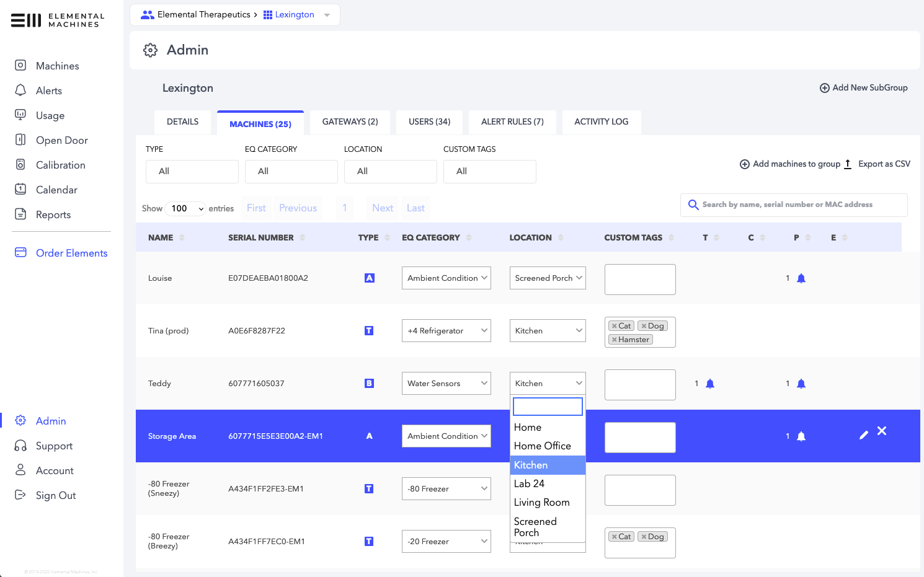Sort by the EQ Category column
Viewport: 924px width, 577px height.
pos(437,237)
